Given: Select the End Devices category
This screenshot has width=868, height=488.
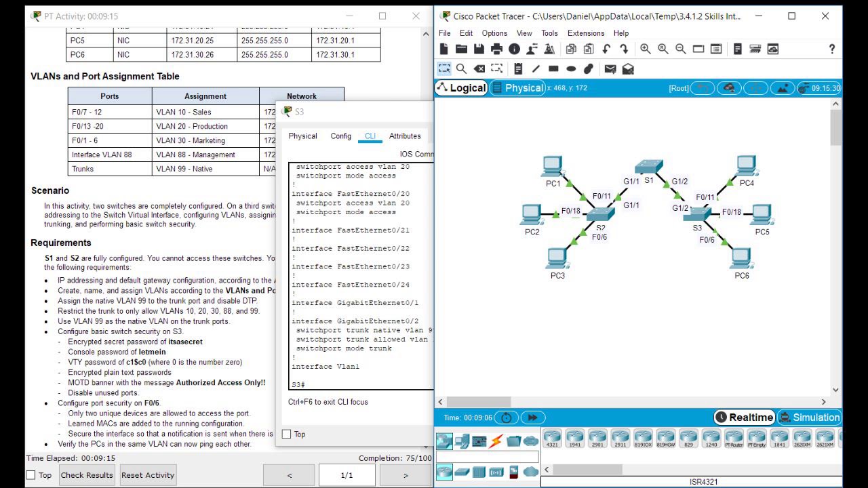Looking at the screenshot, I should (462, 441).
